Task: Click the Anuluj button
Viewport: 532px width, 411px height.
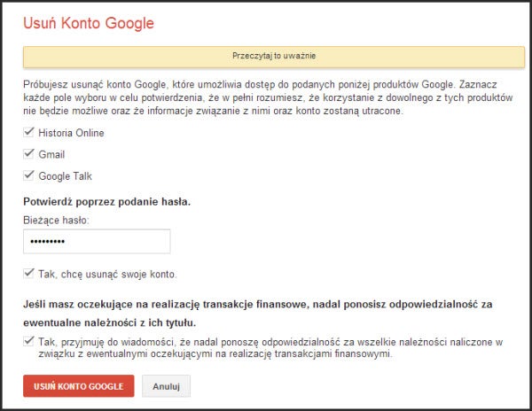Action: coord(166,386)
